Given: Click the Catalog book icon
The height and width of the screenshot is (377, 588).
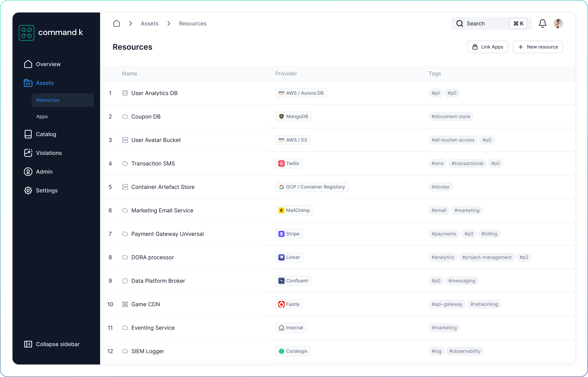Looking at the screenshot, I should point(28,134).
